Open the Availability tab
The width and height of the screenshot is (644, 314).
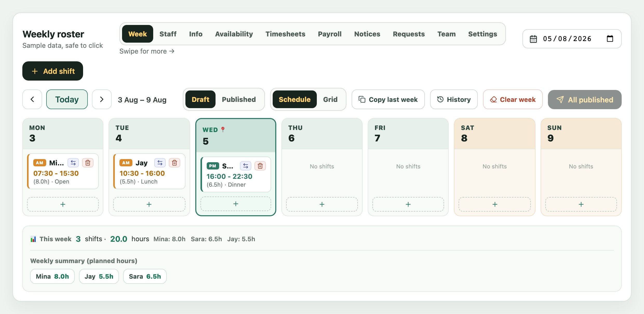234,34
